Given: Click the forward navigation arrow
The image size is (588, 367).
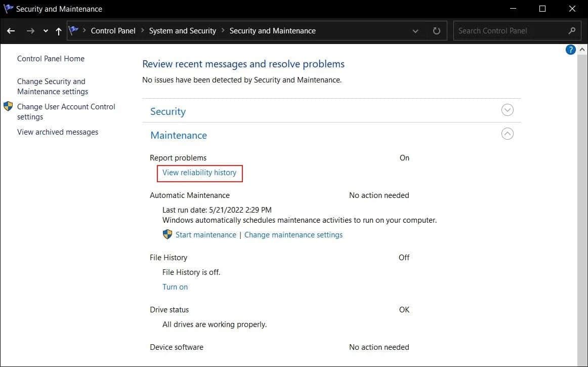Looking at the screenshot, I should [x=30, y=30].
